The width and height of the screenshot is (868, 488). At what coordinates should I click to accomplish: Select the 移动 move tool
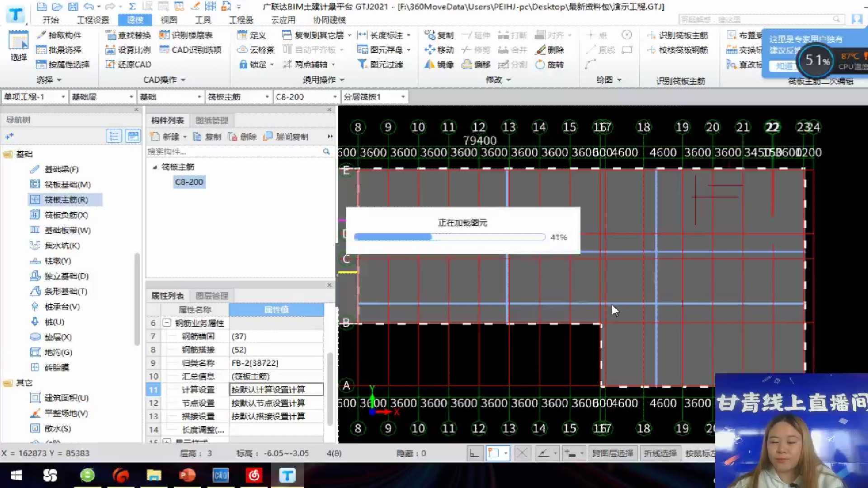(439, 50)
